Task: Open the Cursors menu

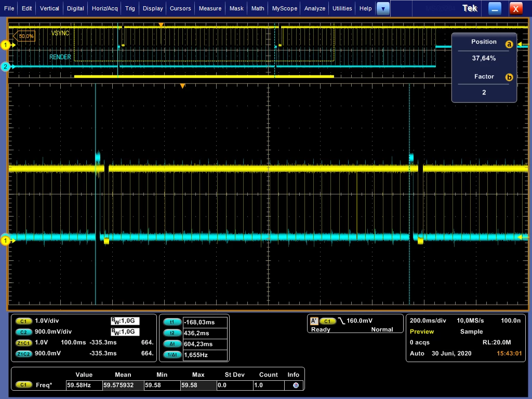Action: pyautogui.click(x=180, y=8)
